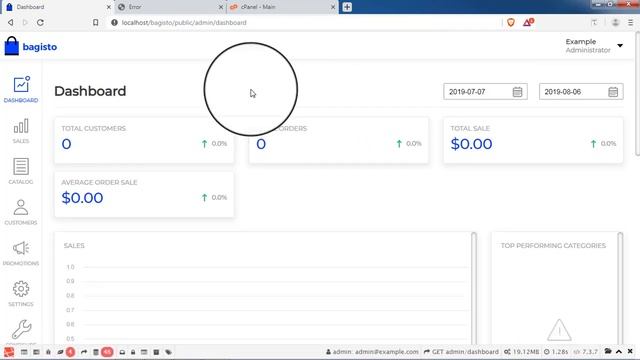Open the debugbar Route arrow icon

point(84,352)
